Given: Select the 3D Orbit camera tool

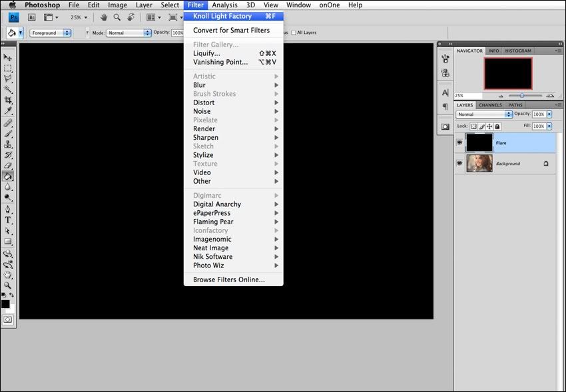Looking at the screenshot, I should [x=7, y=265].
